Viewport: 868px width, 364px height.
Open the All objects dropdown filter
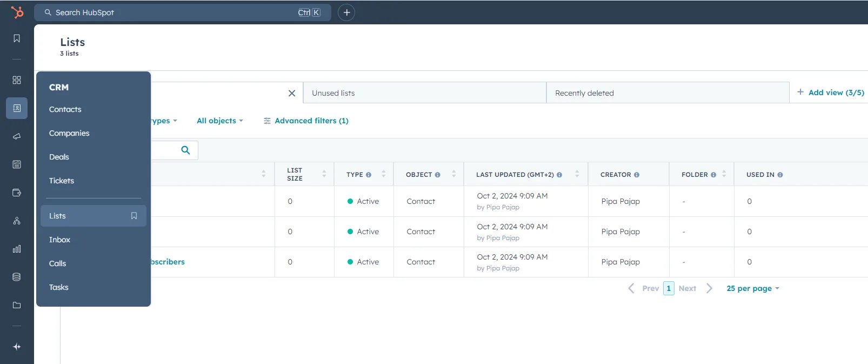(x=220, y=121)
